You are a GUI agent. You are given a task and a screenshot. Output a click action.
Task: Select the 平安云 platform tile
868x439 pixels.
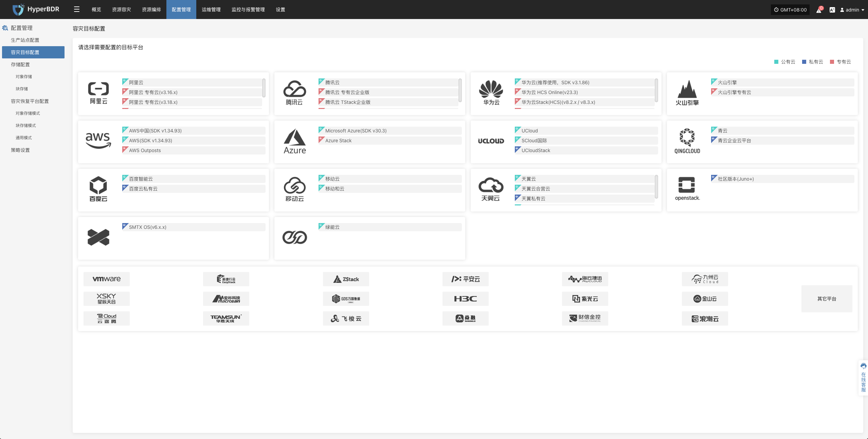point(466,279)
